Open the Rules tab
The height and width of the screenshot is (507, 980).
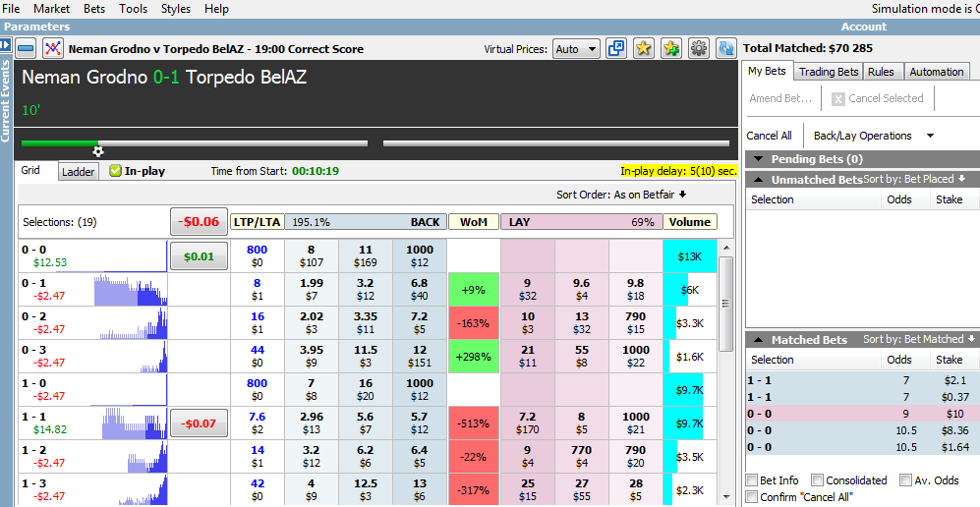pos(881,72)
